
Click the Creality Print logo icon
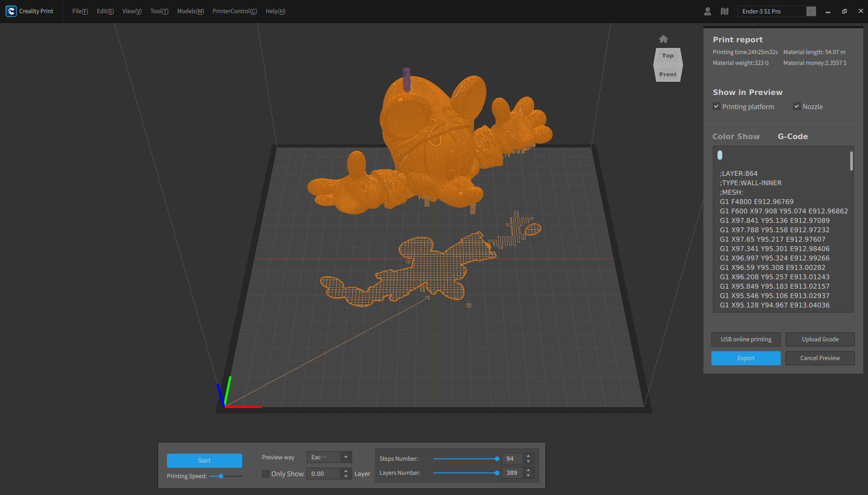click(11, 11)
